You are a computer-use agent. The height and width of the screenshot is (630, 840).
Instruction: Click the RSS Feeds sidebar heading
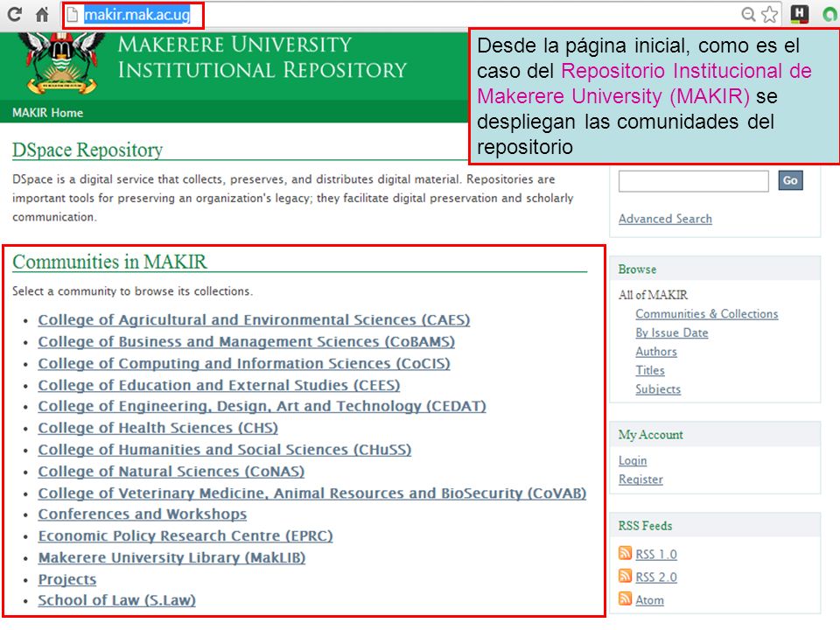[x=645, y=526]
